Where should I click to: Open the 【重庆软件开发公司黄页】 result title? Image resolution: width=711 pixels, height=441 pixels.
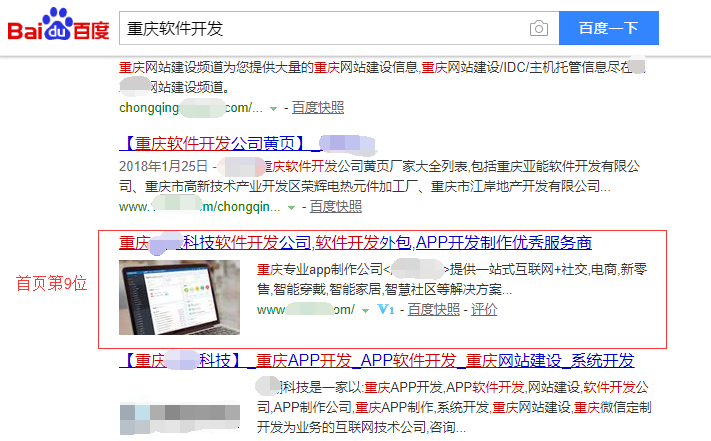coord(247,144)
